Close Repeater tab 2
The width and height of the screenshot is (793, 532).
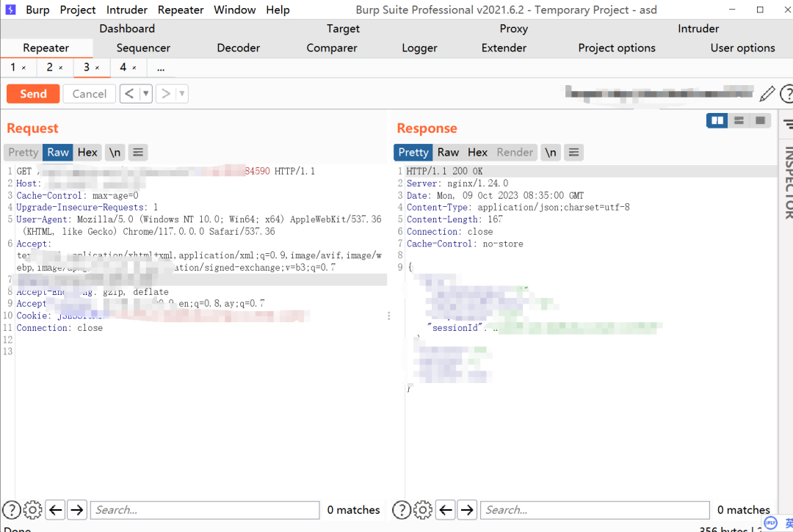[x=61, y=68]
